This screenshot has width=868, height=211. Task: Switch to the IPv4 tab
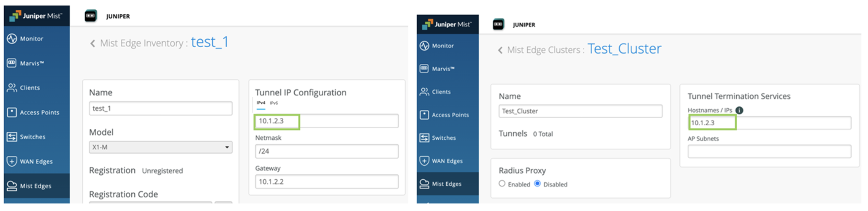(261, 103)
